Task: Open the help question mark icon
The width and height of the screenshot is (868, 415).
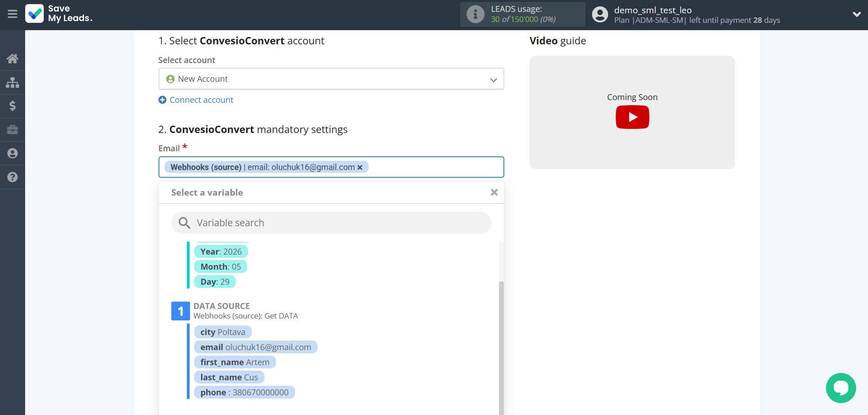Action: click(12, 177)
